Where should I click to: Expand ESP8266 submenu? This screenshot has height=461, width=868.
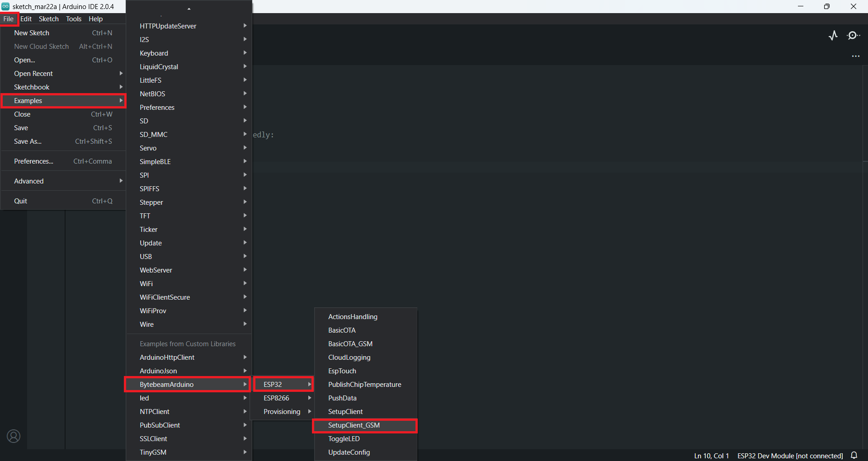[x=283, y=398]
